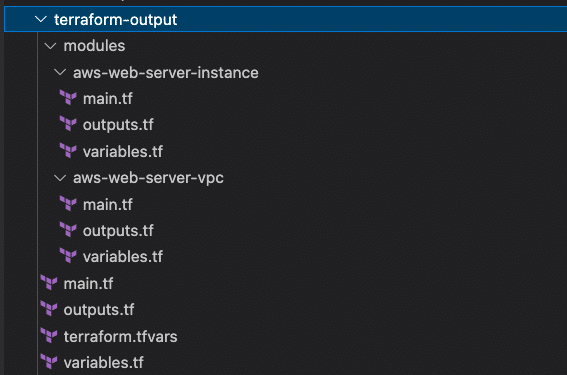The width and height of the screenshot is (567, 375).
Task: Click Terraform icon of main.tf under aws-web-server-vpc
Action: pos(68,204)
